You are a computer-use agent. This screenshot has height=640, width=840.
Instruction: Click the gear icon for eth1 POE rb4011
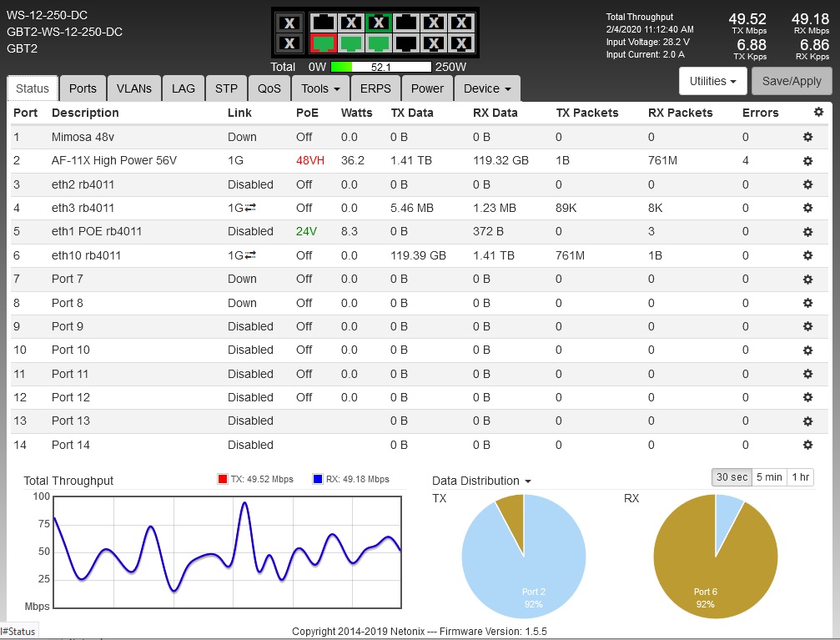coord(807,231)
